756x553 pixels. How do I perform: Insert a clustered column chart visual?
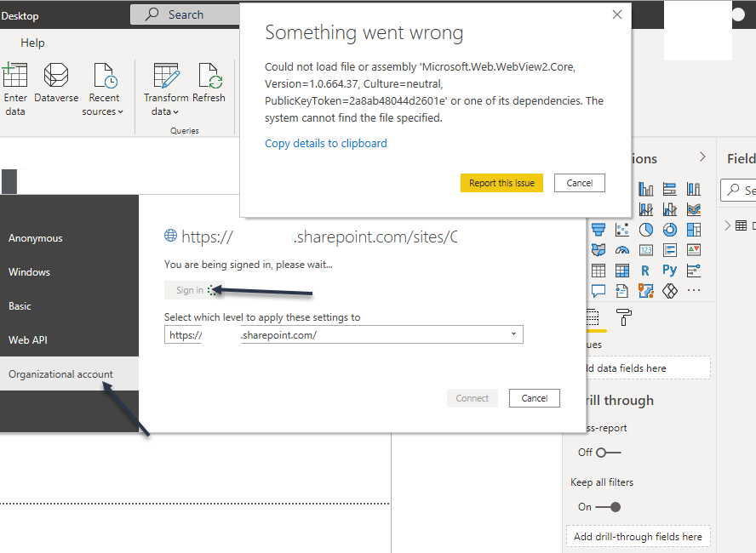pyautogui.click(x=646, y=189)
